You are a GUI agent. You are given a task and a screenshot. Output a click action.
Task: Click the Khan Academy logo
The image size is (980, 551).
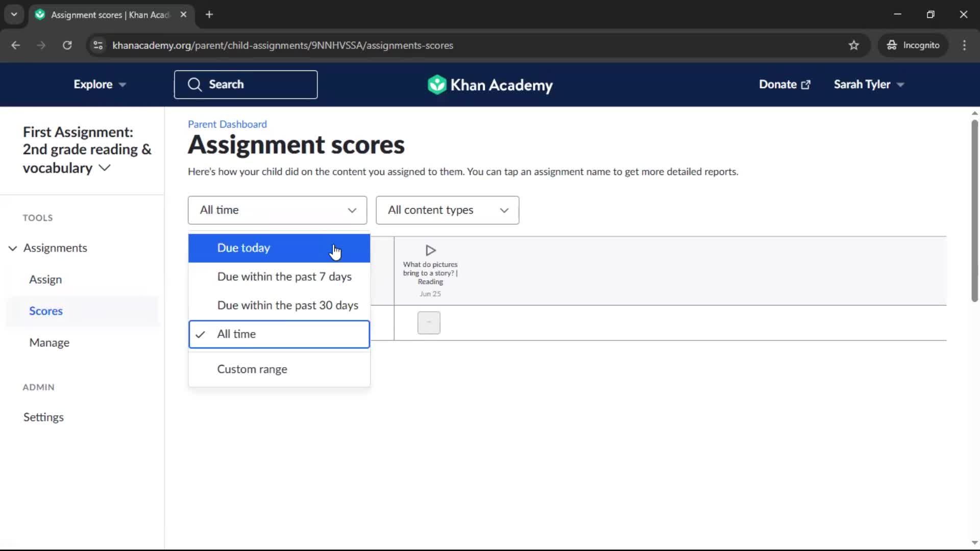[489, 85]
